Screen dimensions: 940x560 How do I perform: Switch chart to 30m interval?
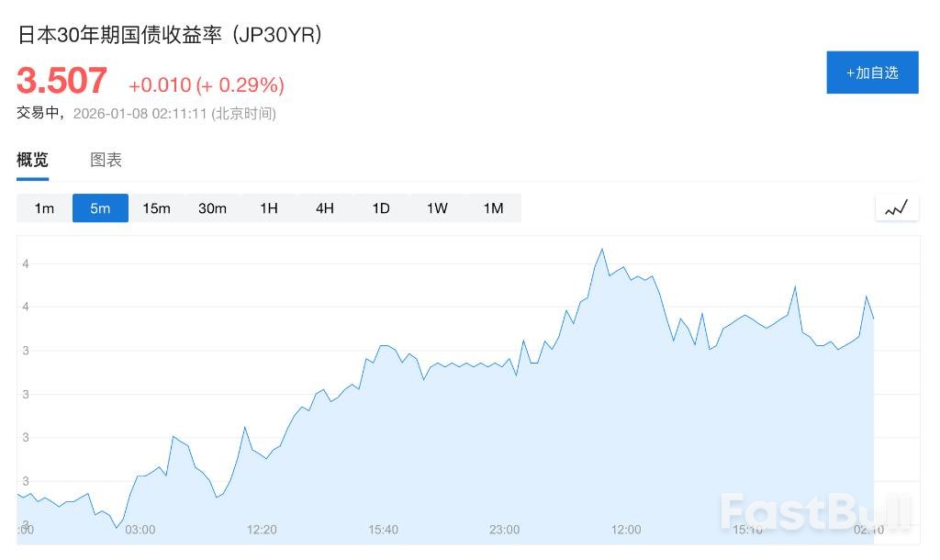(x=212, y=208)
